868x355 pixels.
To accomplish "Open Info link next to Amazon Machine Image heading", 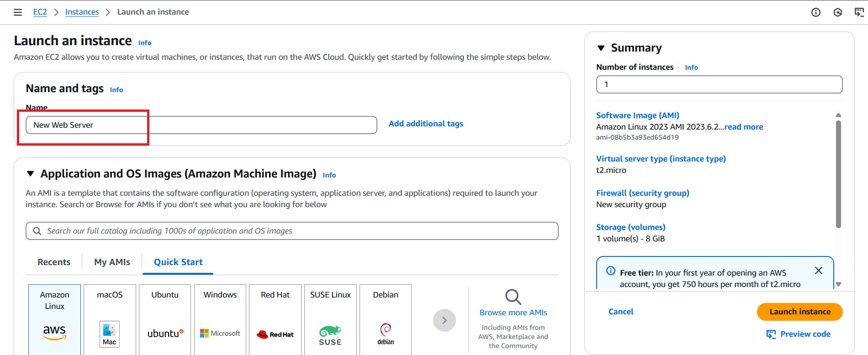I will click(329, 175).
